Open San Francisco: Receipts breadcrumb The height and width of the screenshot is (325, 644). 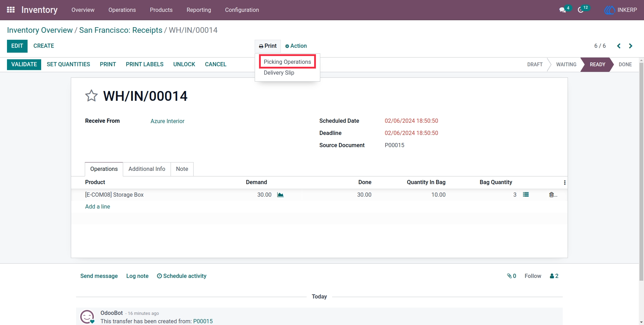[121, 30]
